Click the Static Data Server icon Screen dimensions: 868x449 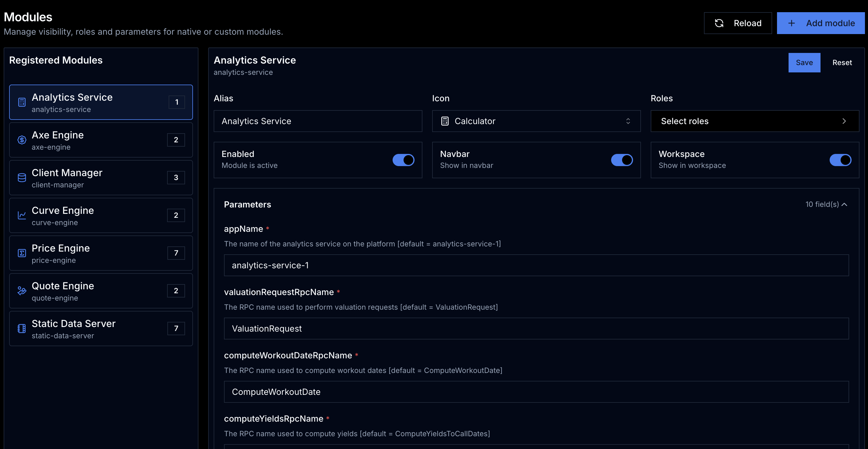pyautogui.click(x=22, y=329)
